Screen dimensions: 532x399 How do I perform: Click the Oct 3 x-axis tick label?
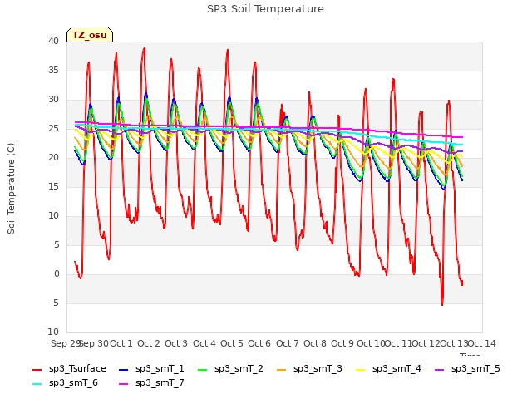coord(176,343)
